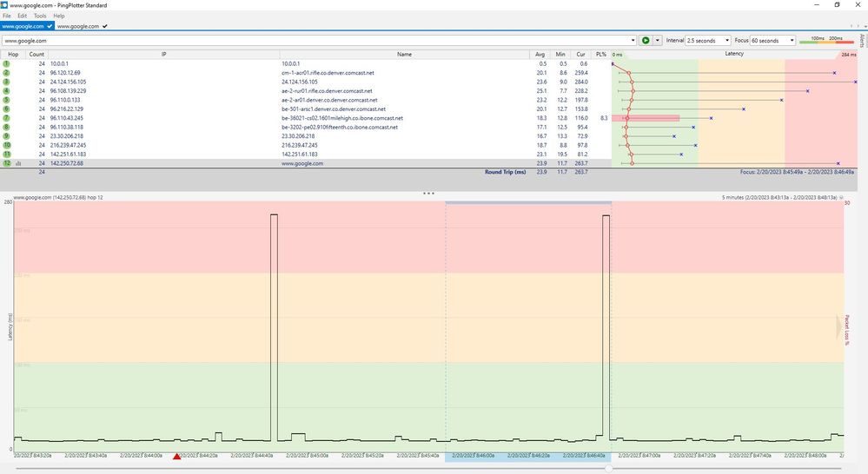Click the www.google.com hop 12 graph title
Screen dimensions: 868x474
pos(58,197)
